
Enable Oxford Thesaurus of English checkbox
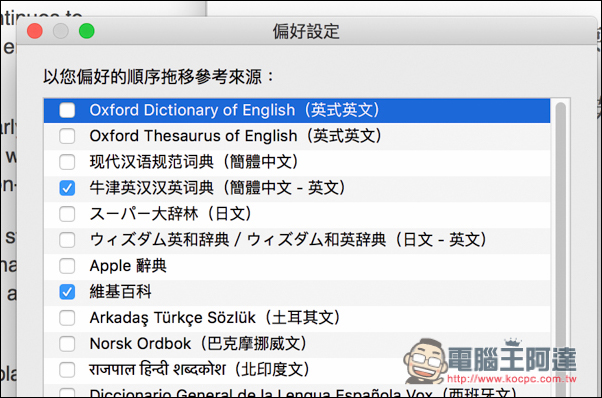coord(67,136)
